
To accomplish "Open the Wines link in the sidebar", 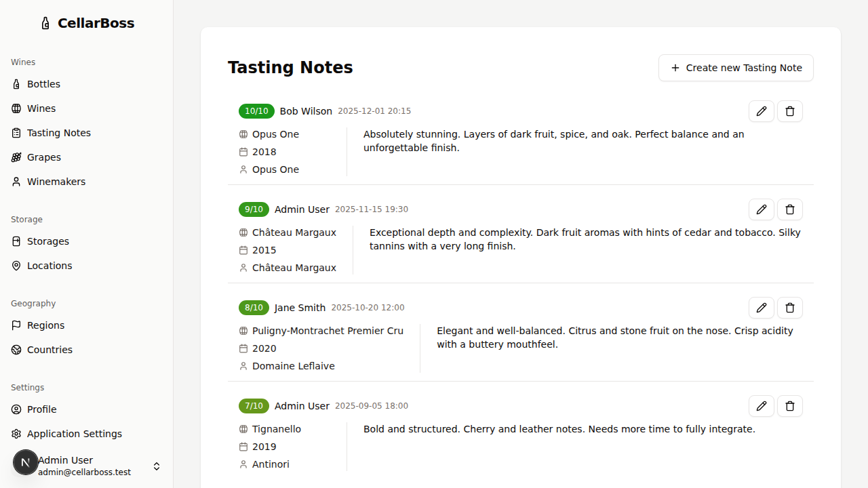I will 41,108.
